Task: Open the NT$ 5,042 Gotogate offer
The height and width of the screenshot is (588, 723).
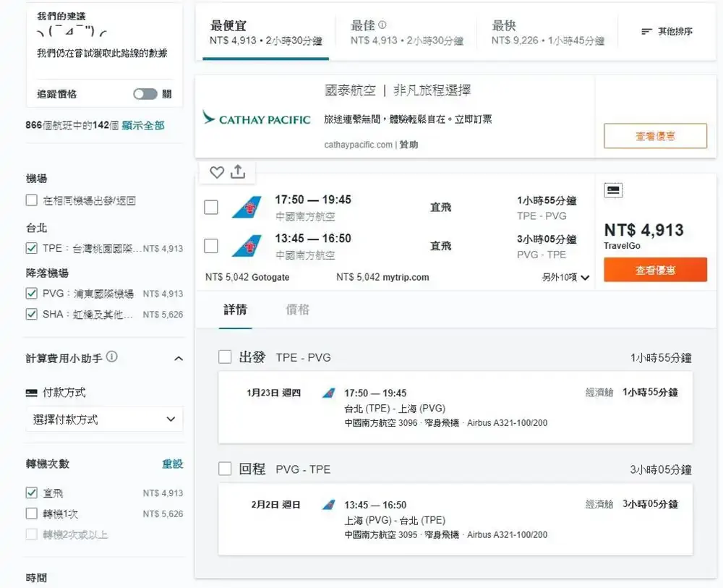Action: tap(247, 277)
